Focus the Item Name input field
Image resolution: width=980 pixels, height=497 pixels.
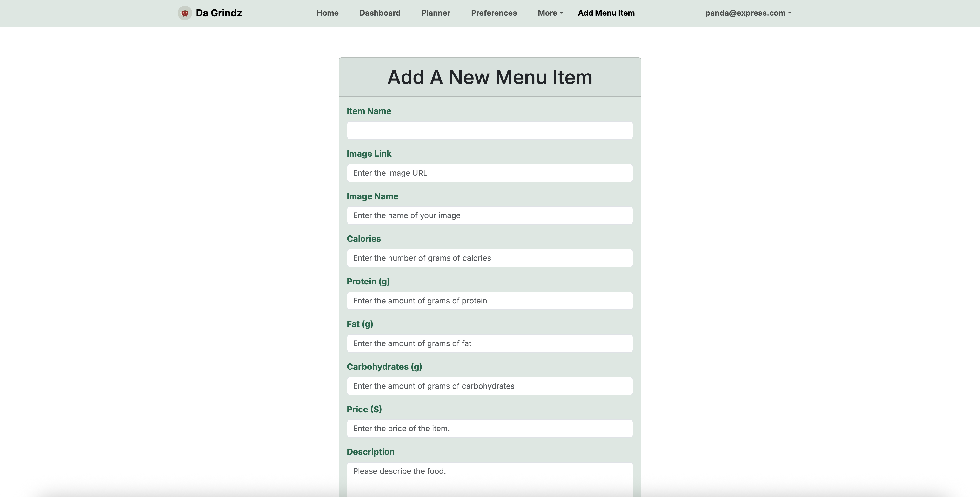[490, 131]
